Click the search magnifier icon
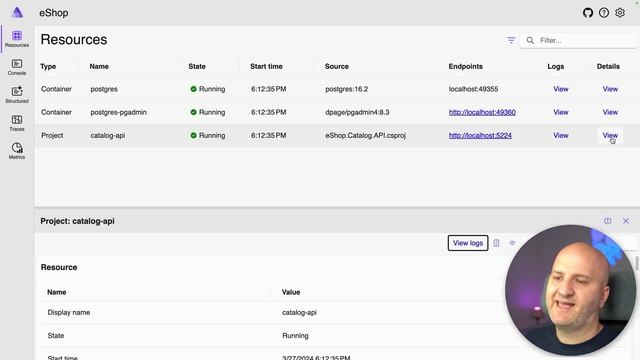 (x=530, y=40)
